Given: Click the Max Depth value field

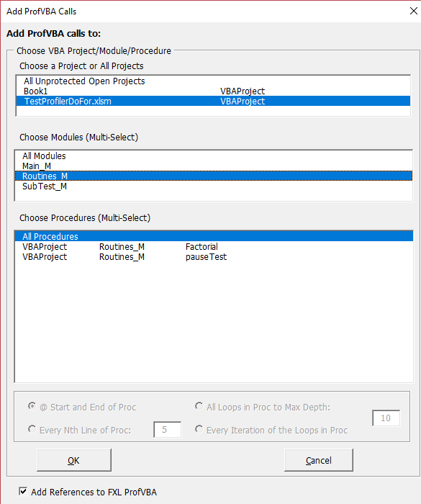Looking at the screenshot, I should [386, 418].
